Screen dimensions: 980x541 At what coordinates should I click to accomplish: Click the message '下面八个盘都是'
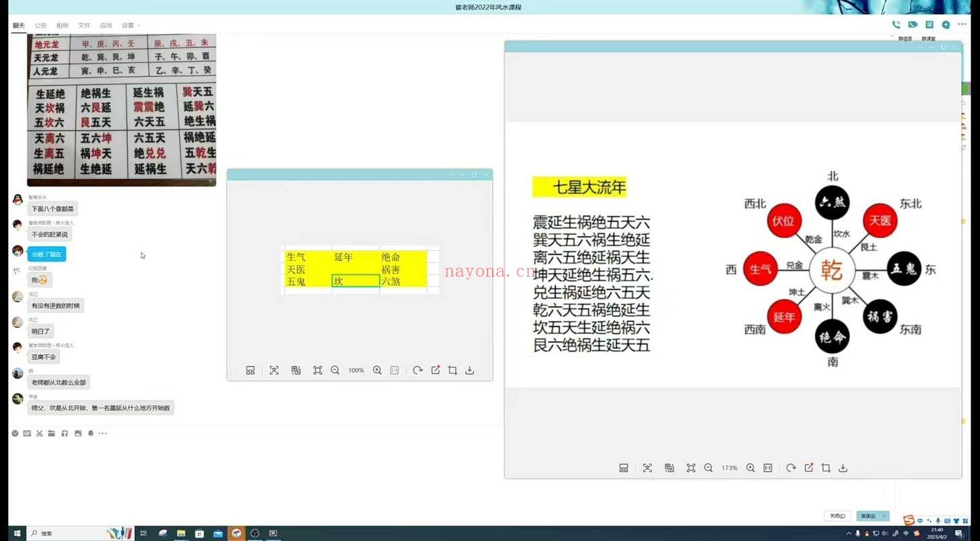tap(53, 209)
